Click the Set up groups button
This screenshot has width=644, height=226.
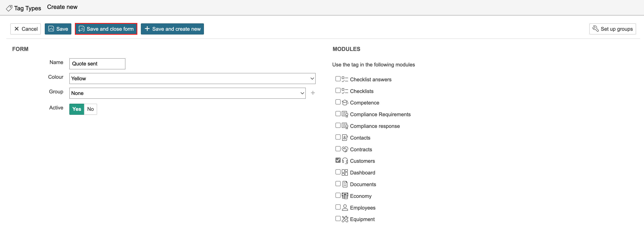click(x=612, y=29)
